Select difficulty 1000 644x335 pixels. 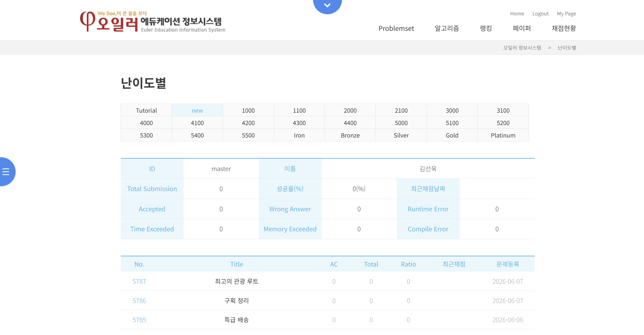[248, 110]
